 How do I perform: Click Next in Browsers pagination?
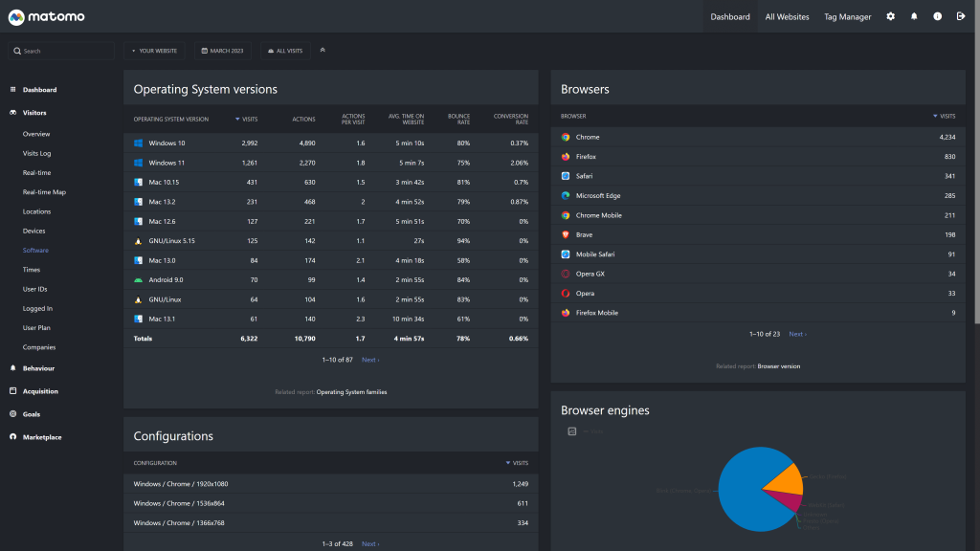click(x=797, y=334)
